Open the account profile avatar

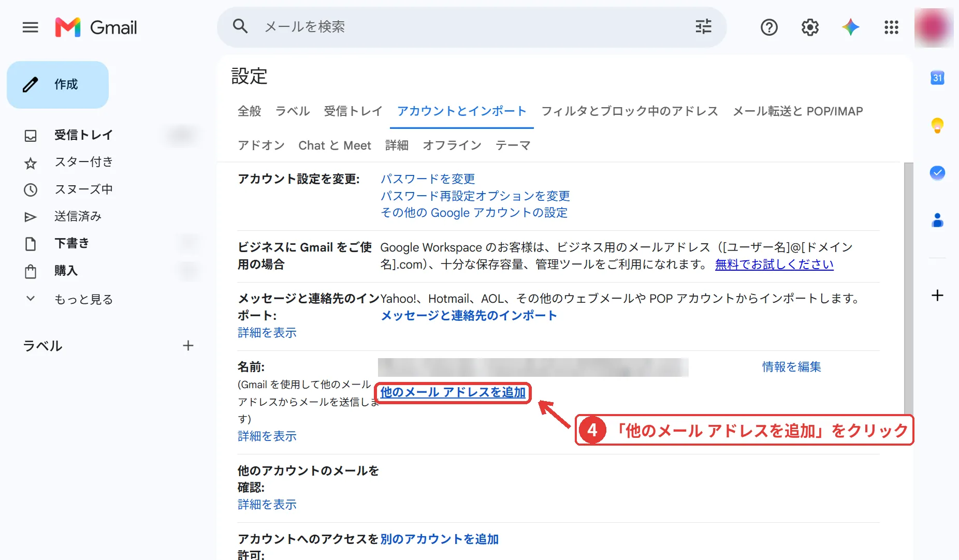[933, 27]
